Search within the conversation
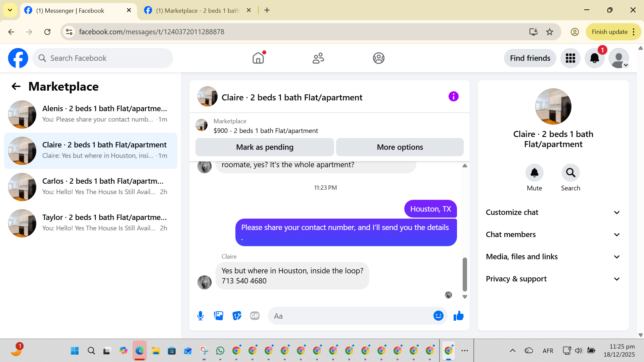644x362 pixels. click(570, 173)
